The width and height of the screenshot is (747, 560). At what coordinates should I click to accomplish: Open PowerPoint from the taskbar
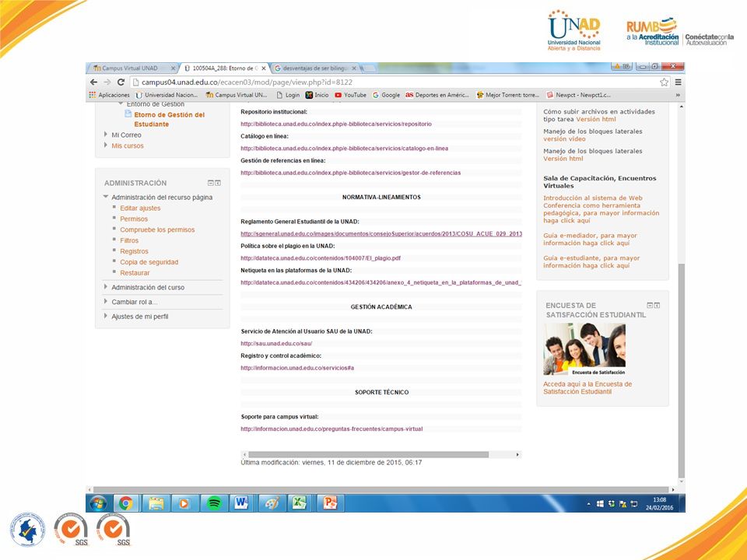(330, 503)
